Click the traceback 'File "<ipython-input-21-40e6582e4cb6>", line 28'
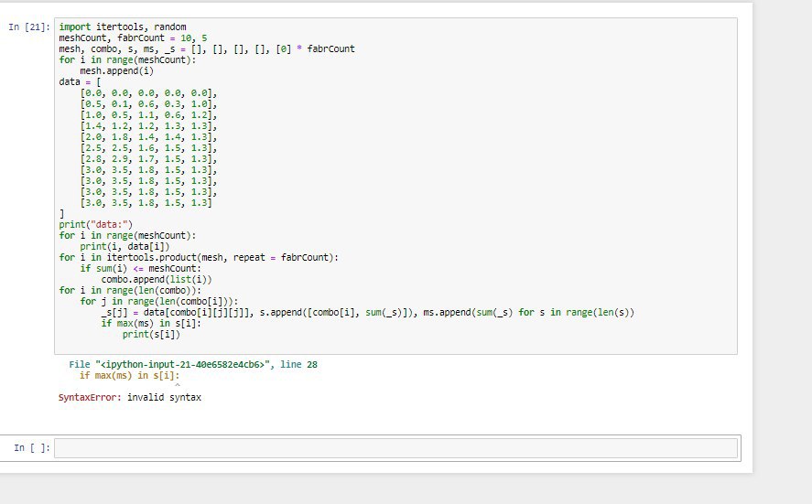This screenshot has height=504, width=812. tap(193, 365)
